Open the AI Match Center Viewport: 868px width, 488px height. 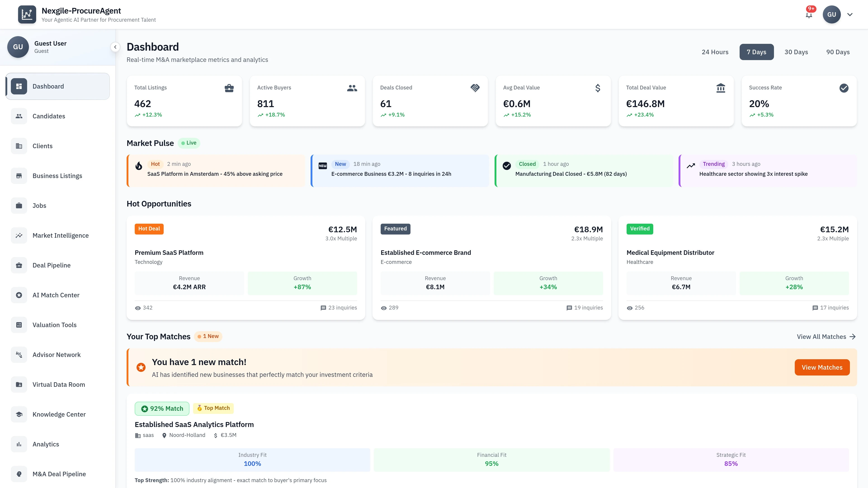point(56,295)
